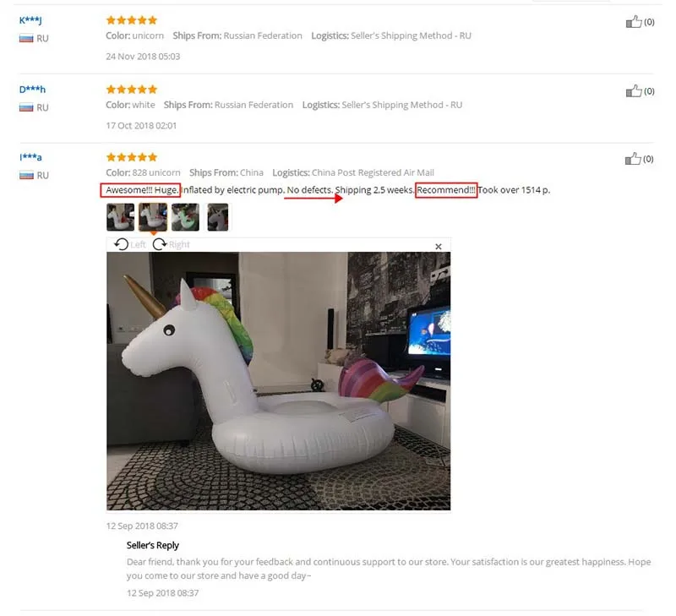This screenshot has width=676, height=616.
Task: Open reviewer K***j profile name
Action: [30, 20]
